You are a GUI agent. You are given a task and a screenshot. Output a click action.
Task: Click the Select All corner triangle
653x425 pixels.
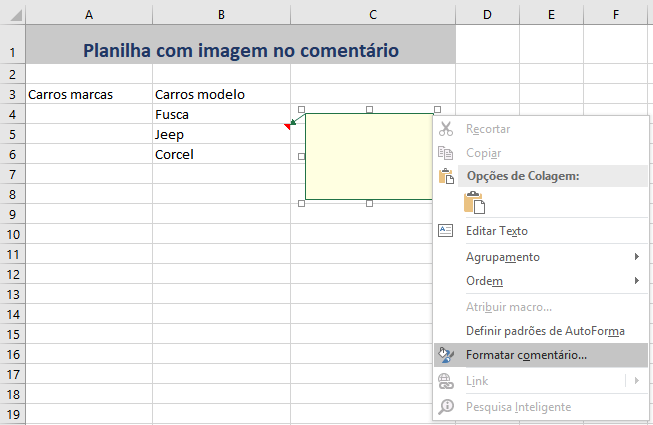pyautogui.click(x=16, y=15)
